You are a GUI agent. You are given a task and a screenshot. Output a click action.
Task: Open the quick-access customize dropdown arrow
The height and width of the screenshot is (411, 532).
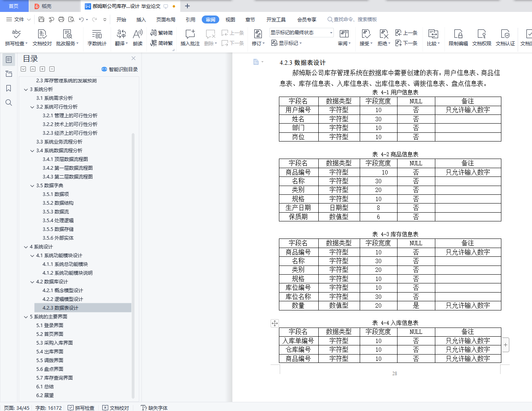point(105,19)
